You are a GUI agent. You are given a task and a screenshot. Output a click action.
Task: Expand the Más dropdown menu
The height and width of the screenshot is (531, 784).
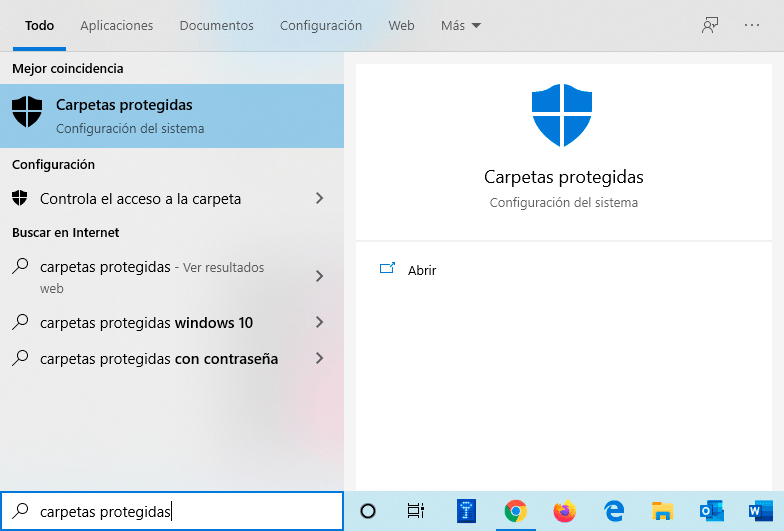[460, 26]
